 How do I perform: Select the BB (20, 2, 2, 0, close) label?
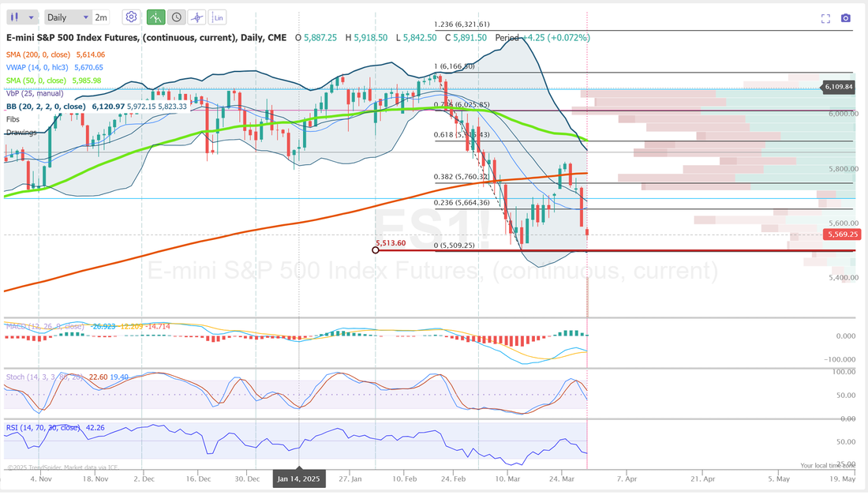46,107
